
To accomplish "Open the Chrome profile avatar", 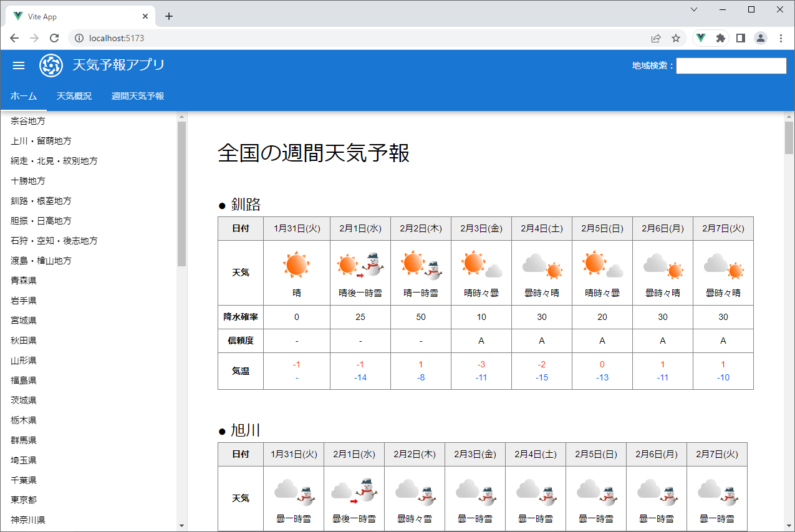I will 761,38.
